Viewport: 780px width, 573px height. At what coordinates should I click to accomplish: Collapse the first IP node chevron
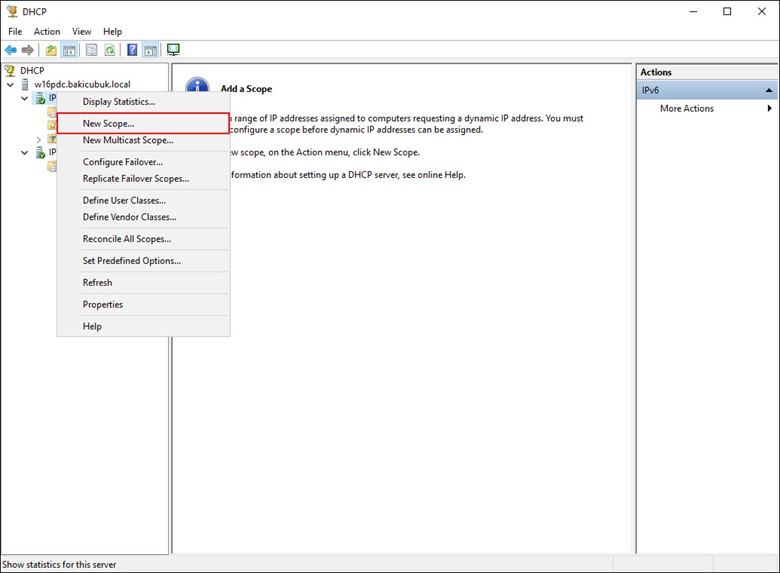pyautogui.click(x=24, y=98)
